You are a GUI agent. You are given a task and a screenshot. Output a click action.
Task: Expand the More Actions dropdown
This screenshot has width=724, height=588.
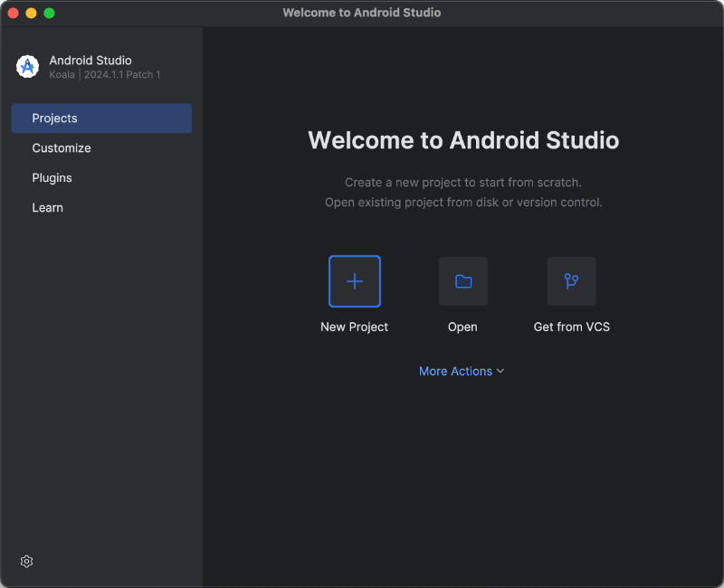[x=462, y=371]
